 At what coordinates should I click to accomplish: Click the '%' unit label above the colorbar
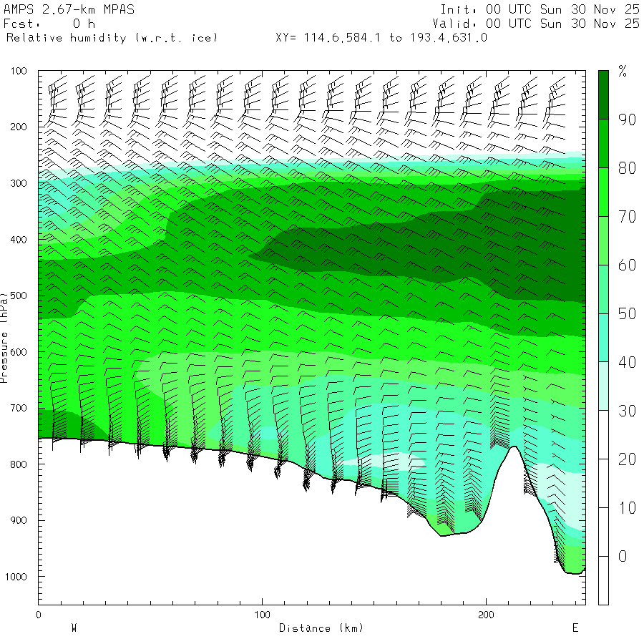click(623, 72)
